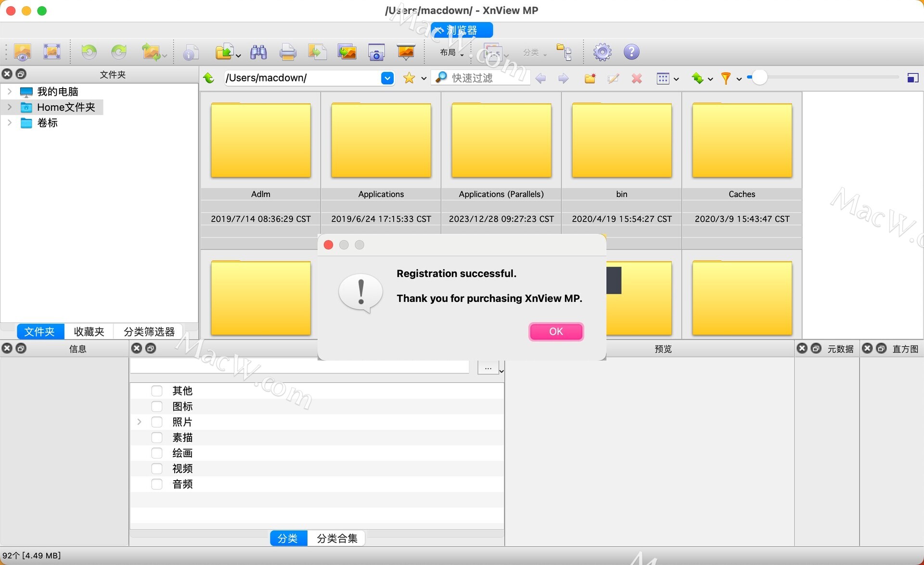Click the maximize panel icon at right

coord(912,78)
